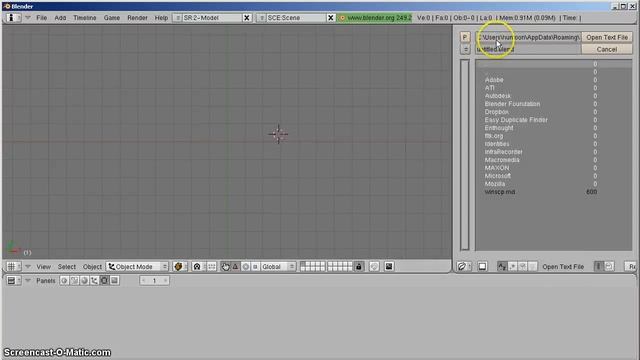Open the 3D viewport Select menu
Viewport: 640px width, 360px height.
[x=67, y=267]
